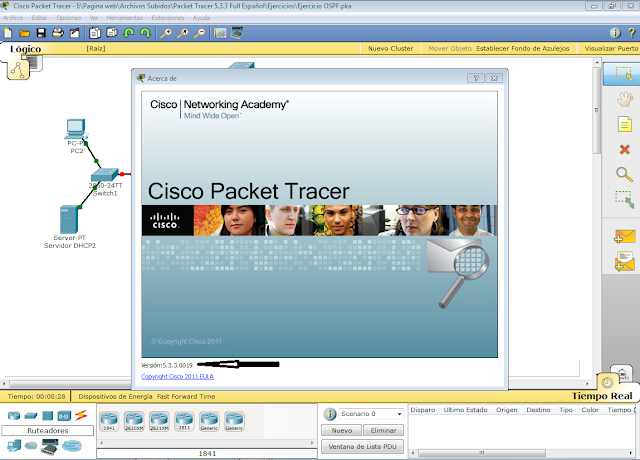Choose the Move Layout hand tool
640x460 pixels.
[624, 99]
